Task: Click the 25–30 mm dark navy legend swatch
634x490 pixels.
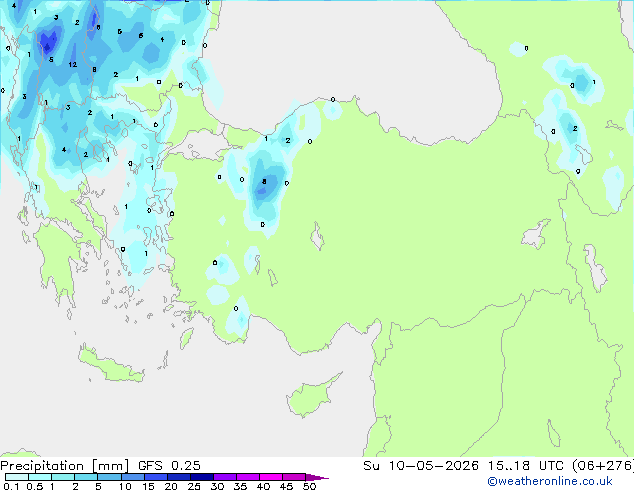Action: 202,477
